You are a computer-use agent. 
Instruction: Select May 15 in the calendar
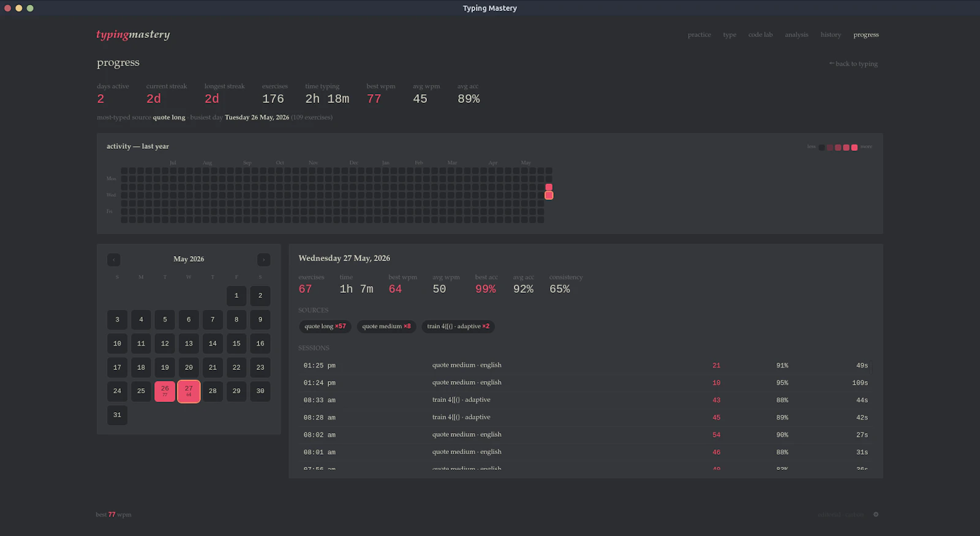236,344
